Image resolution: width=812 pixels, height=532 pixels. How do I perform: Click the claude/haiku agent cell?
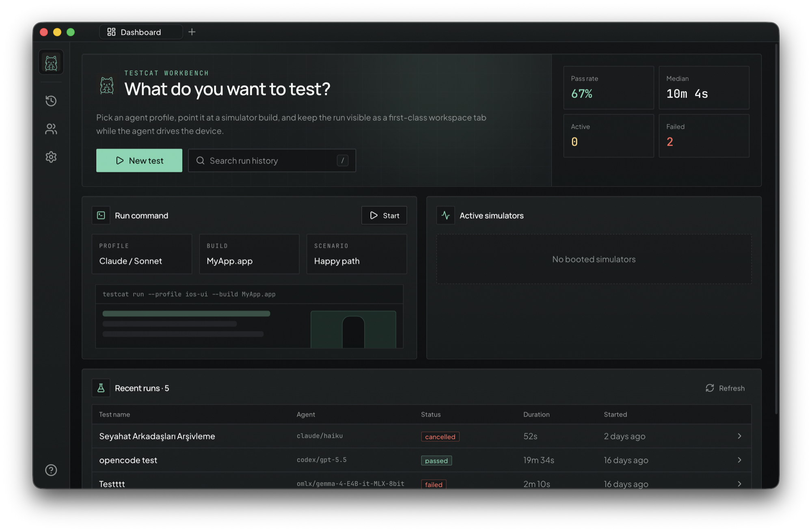point(320,436)
